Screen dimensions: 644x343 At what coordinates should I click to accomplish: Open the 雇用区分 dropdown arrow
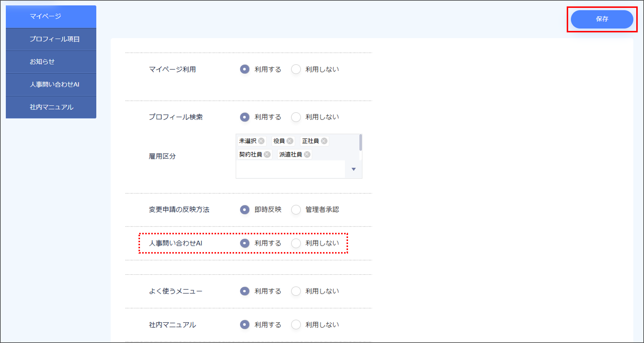tap(354, 169)
